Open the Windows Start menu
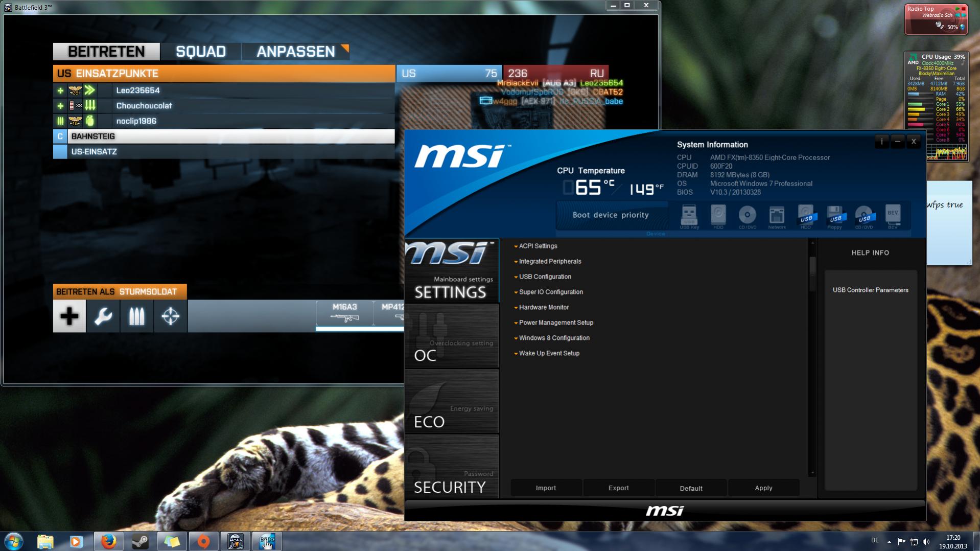This screenshot has width=980, height=551. (x=14, y=541)
